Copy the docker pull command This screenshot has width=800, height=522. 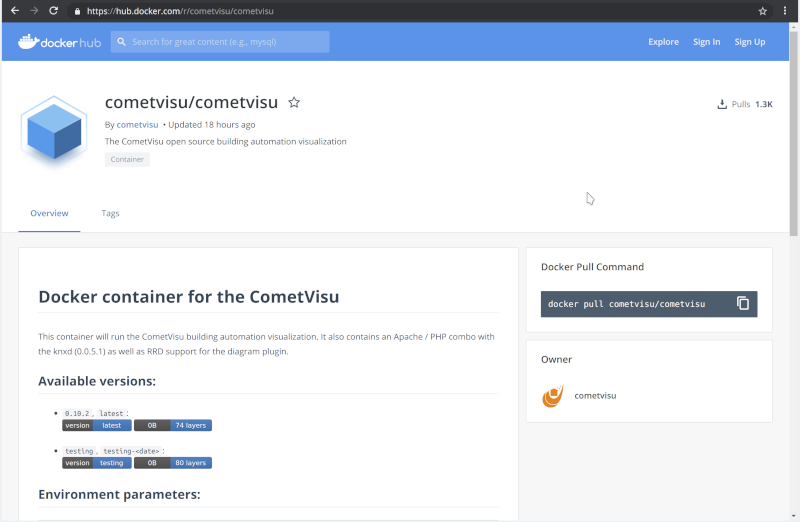pyautogui.click(x=743, y=303)
